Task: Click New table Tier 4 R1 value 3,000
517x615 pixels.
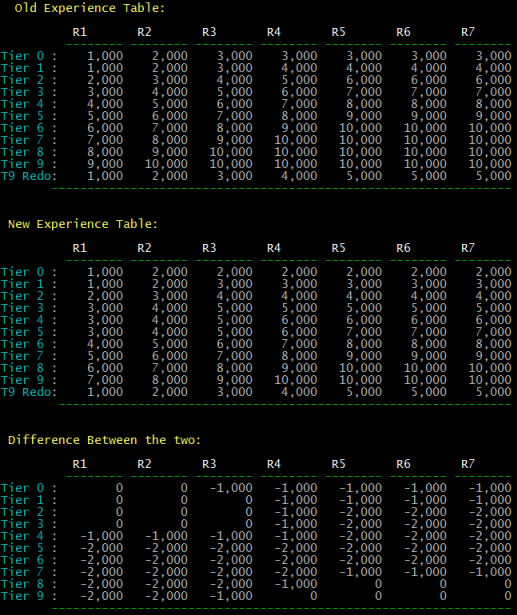Action: 105,320
